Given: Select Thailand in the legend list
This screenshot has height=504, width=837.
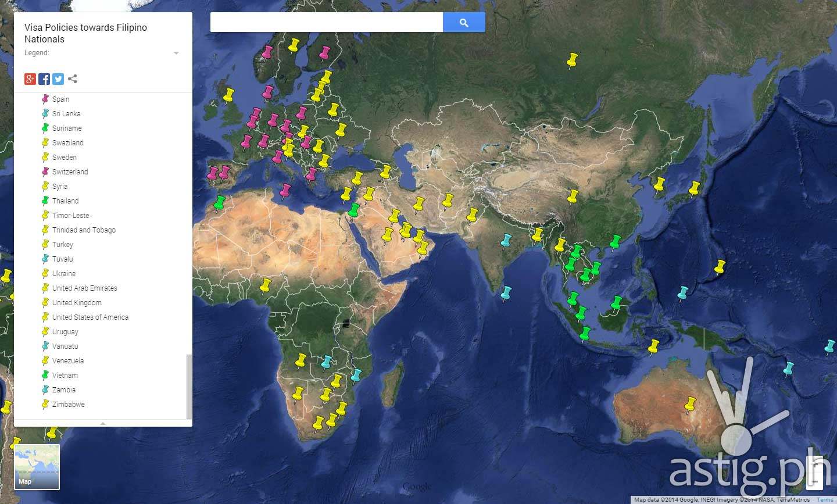Looking at the screenshot, I should point(65,201).
